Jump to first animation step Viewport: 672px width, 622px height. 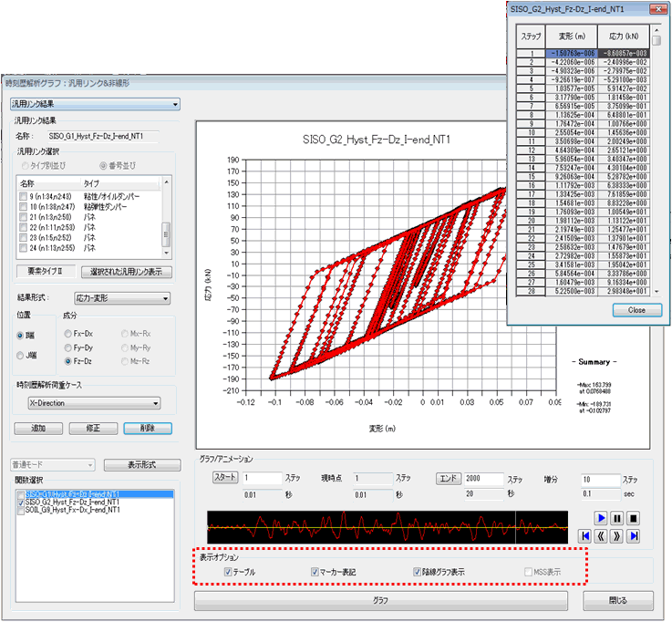tap(585, 536)
